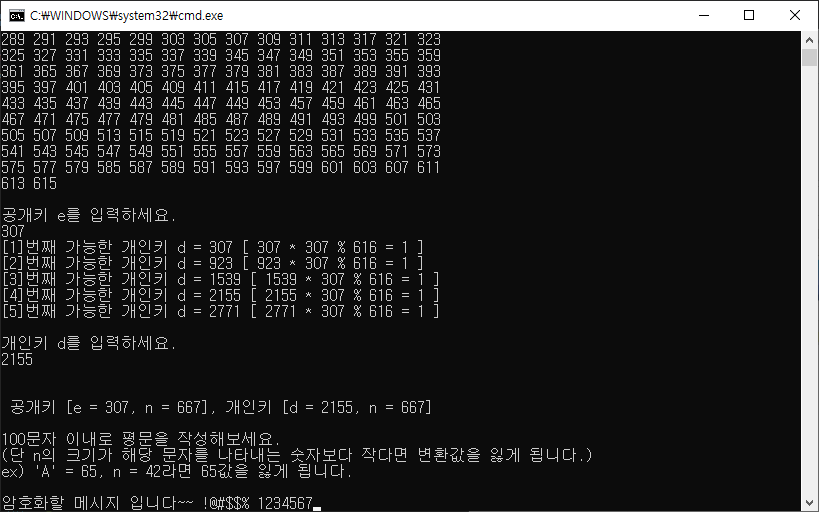Minimize the cmd.exe window
The image size is (819, 512).
pos(704,16)
